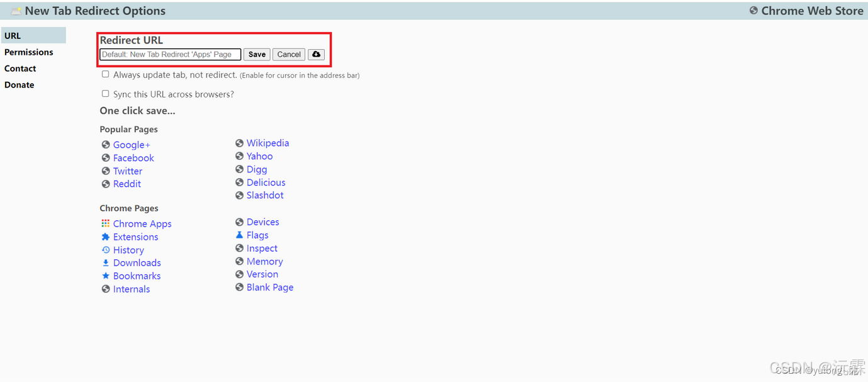Select the Downloads link
Screen dimensions: 868x382
coord(137,263)
